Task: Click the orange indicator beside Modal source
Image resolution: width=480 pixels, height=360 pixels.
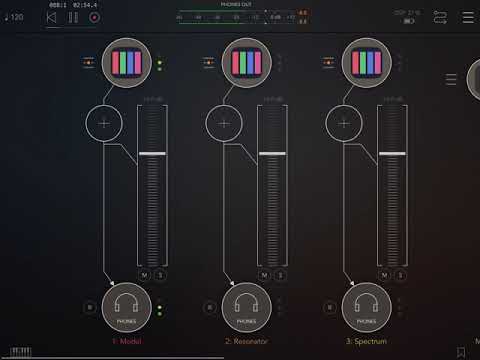Action: pyautogui.click(x=88, y=62)
